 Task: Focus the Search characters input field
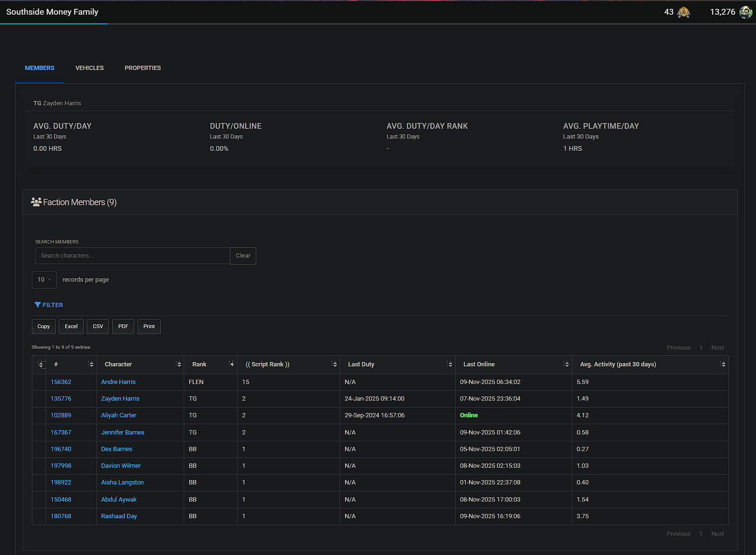click(132, 256)
